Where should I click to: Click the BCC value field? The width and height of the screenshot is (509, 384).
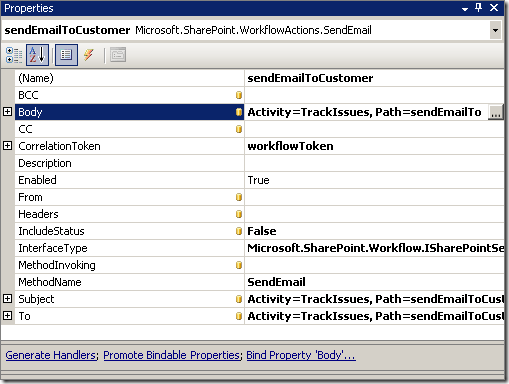pyautogui.click(x=374, y=95)
